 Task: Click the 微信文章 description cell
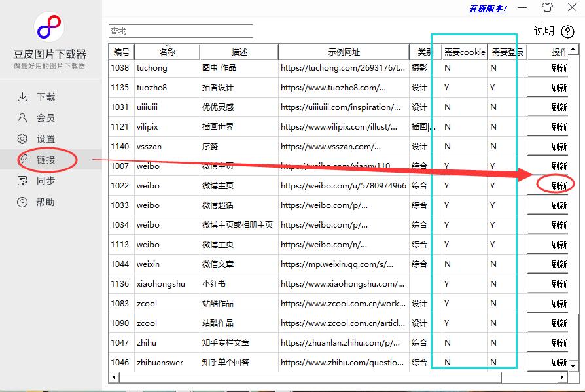[x=239, y=264]
